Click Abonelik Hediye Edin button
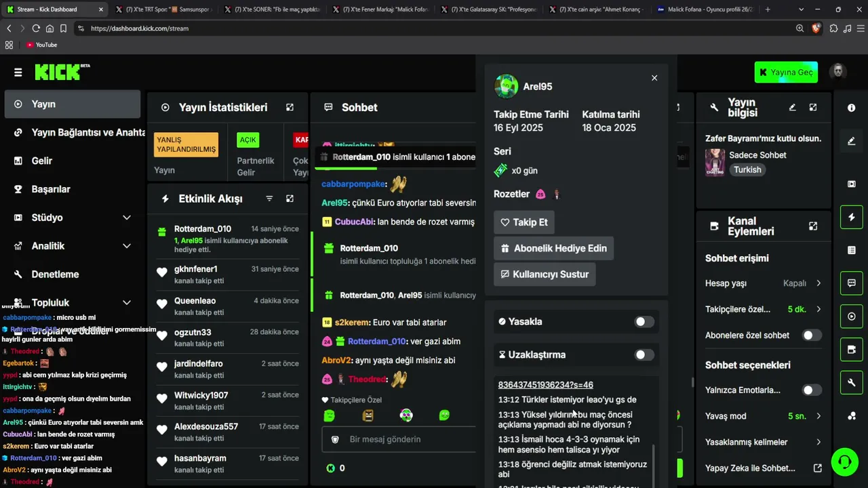The width and height of the screenshot is (868, 488). [x=553, y=248]
